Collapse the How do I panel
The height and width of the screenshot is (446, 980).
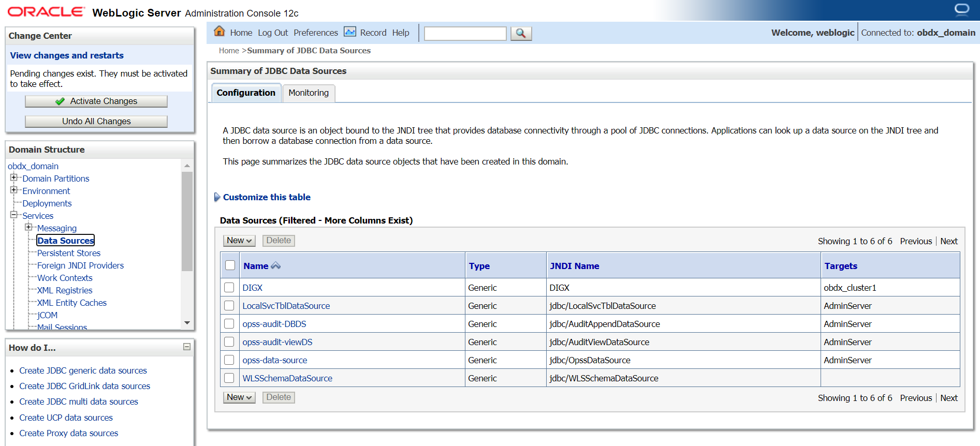pos(187,347)
